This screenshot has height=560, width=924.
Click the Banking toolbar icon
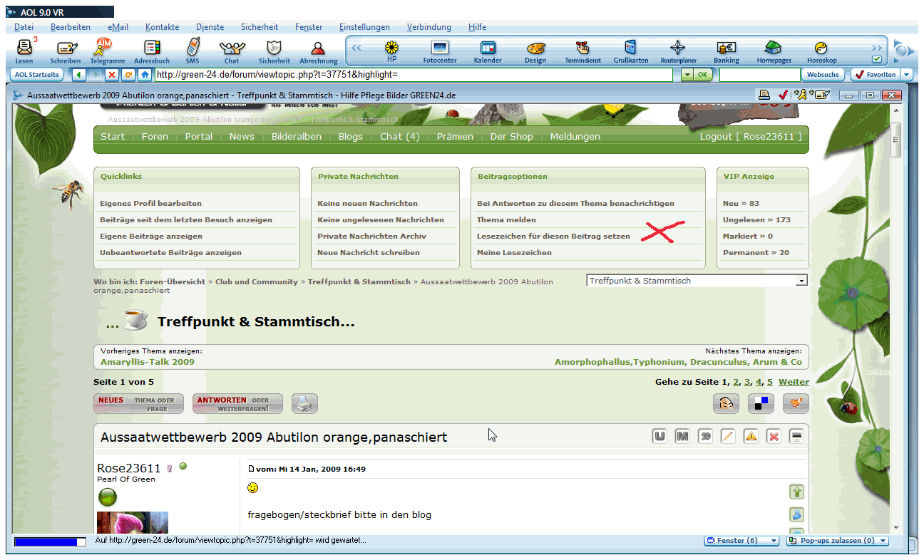point(726,50)
